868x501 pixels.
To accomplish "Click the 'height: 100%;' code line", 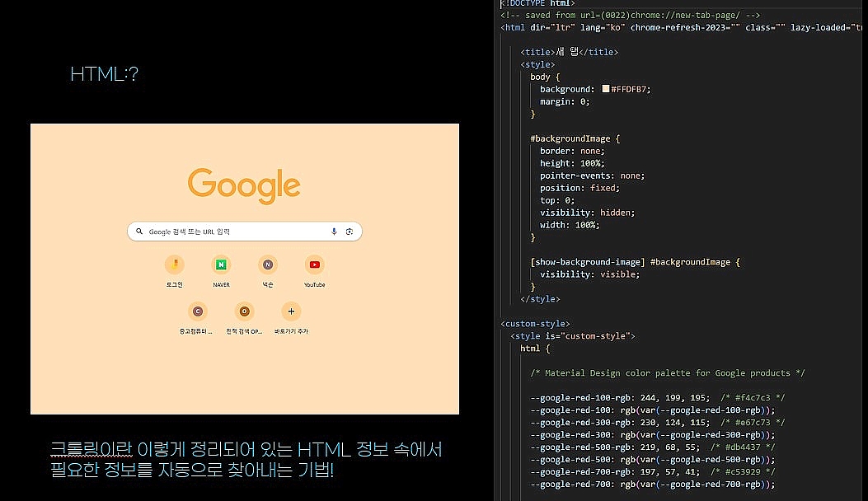I will (572, 163).
